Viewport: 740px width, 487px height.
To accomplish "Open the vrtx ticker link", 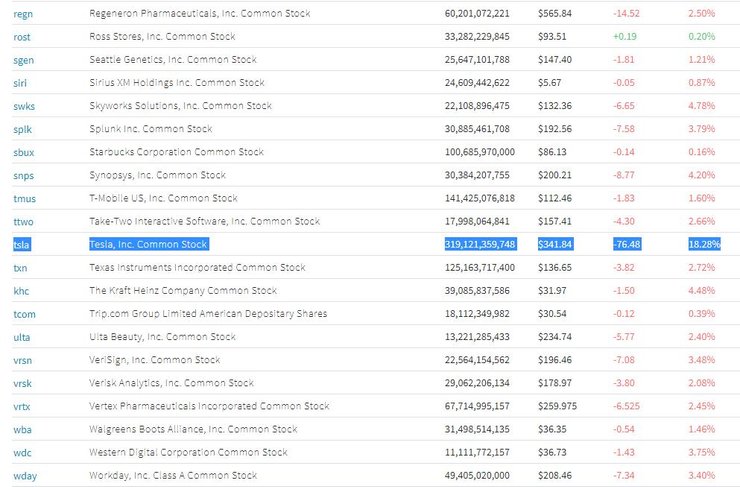I will click(x=22, y=406).
